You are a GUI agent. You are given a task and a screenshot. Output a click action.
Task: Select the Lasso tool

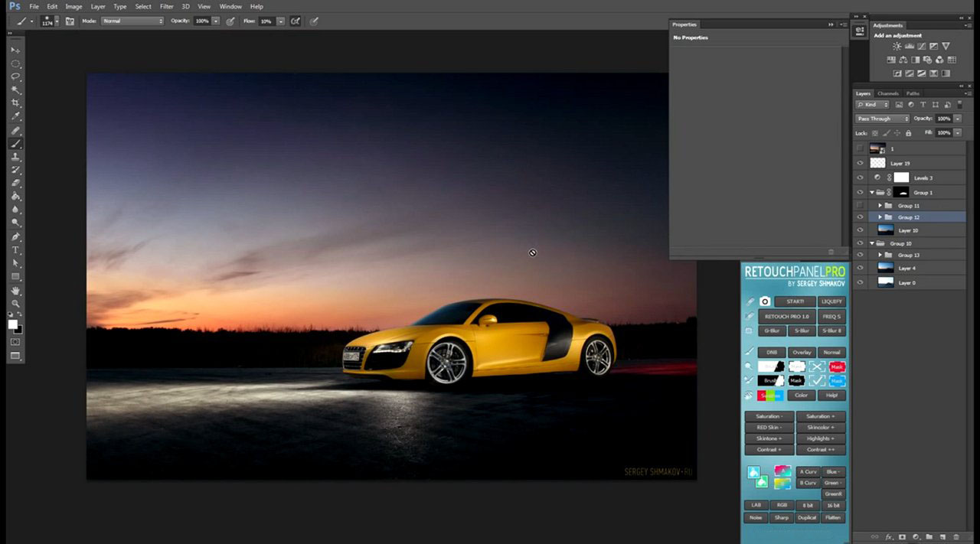pyautogui.click(x=15, y=77)
